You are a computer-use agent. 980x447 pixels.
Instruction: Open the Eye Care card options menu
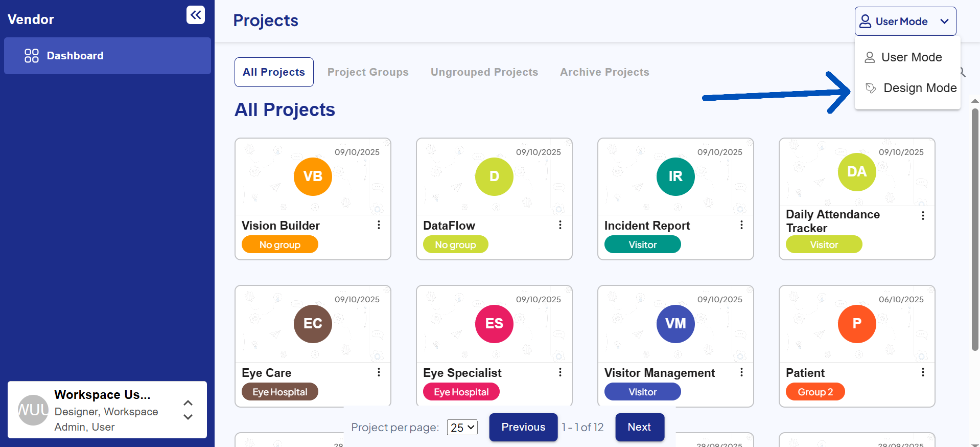point(379,372)
